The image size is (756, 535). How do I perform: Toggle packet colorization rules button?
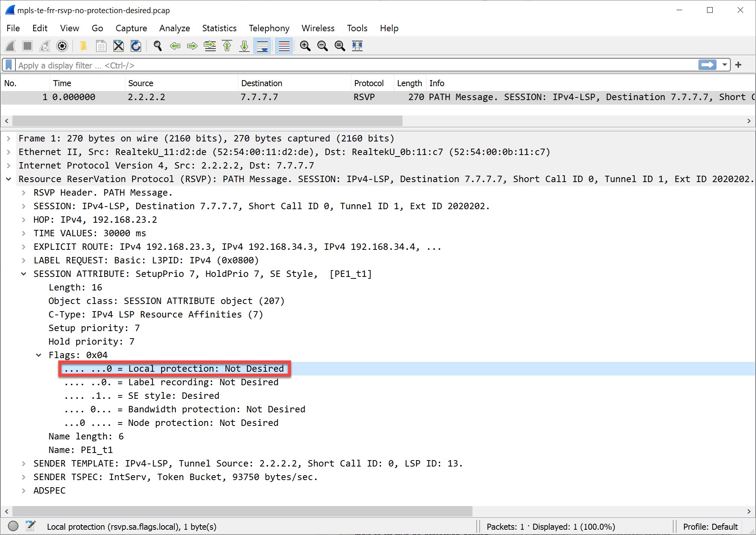[284, 46]
